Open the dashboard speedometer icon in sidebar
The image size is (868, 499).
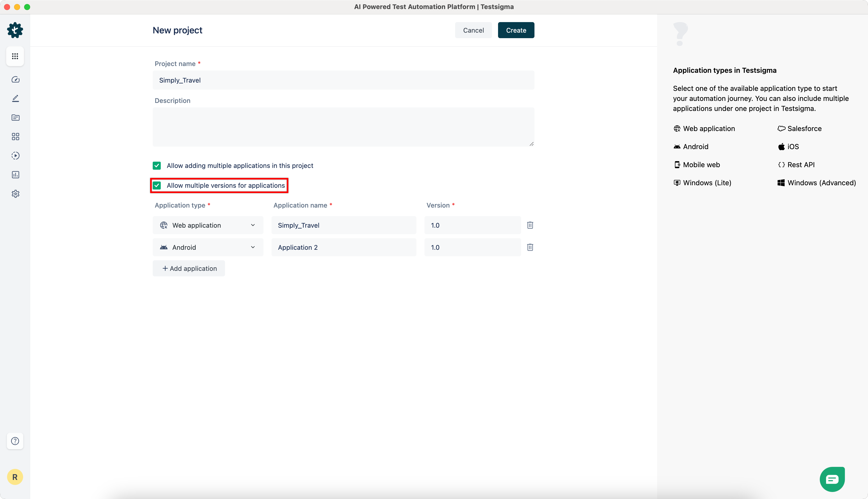(15, 80)
